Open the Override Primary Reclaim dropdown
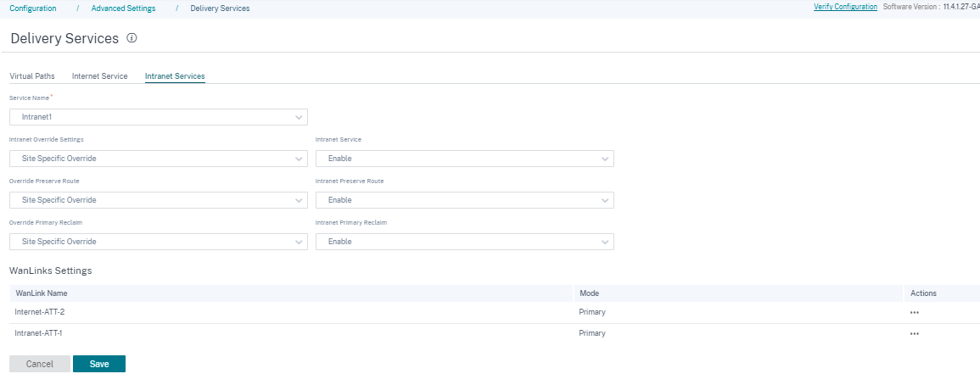Screen dimensions: 980x385 (159, 241)
